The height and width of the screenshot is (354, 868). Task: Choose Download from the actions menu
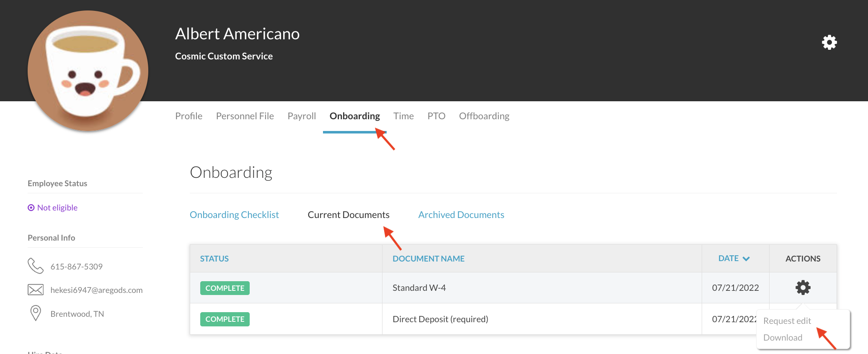click(x=783, y=337)
